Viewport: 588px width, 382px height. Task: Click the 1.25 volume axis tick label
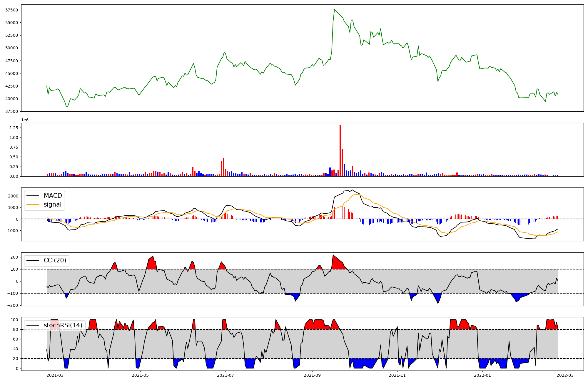pos(14,128)
